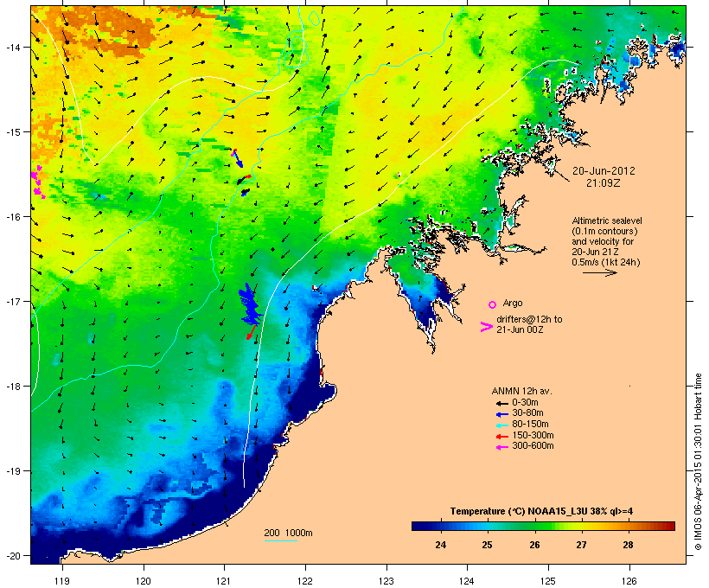Click the 0.5m/s velocity scale arrow

click(x=599, y=272)
